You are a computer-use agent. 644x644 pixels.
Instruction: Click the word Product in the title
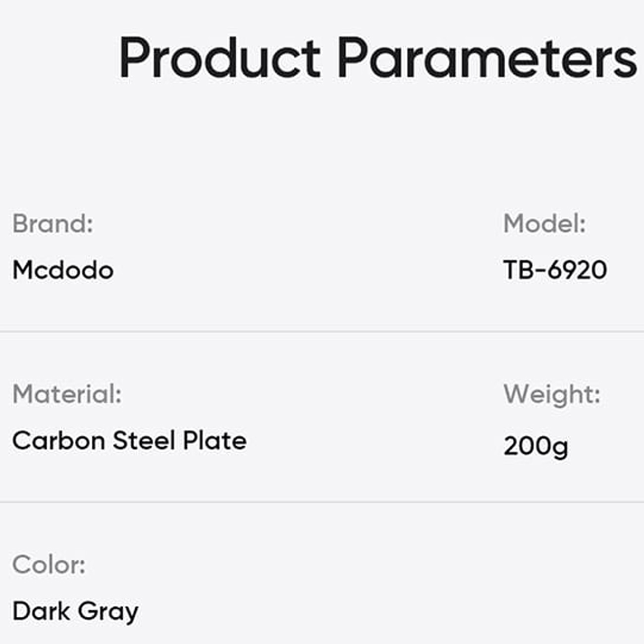click(219, 58)
